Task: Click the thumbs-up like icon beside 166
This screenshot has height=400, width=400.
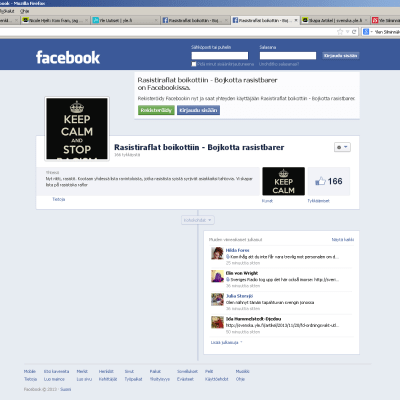Action: click(x=320, y=181)
